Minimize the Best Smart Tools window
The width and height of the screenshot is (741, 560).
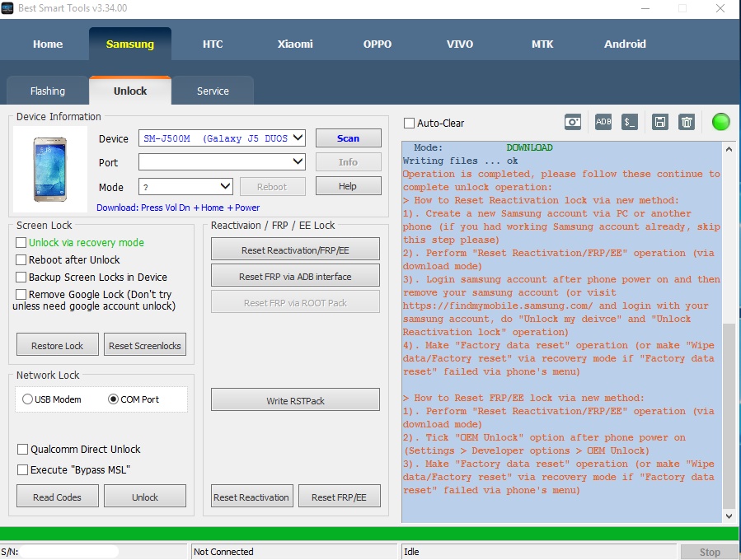click(x=645, y=8)
